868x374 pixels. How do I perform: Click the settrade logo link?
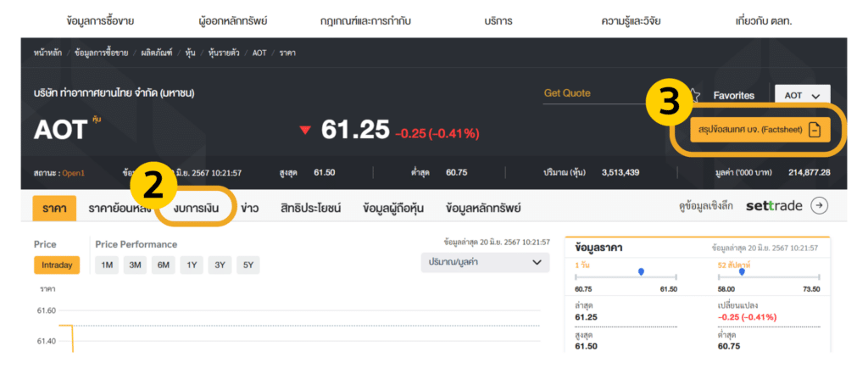coord(774,206)
